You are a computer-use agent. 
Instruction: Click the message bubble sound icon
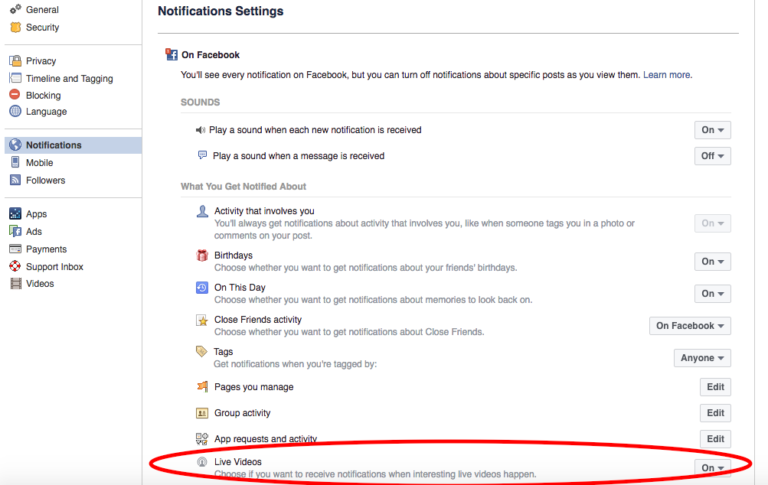tap(202, 155)
